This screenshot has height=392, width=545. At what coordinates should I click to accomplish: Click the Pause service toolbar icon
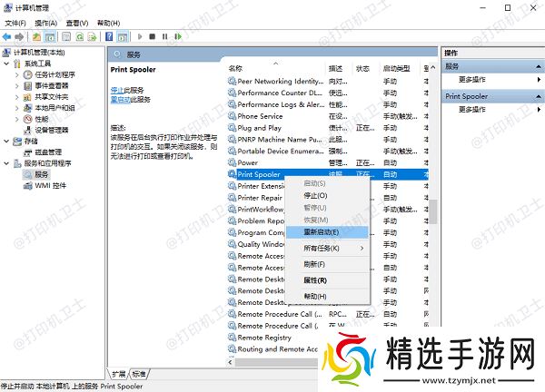tap(164, 37)
